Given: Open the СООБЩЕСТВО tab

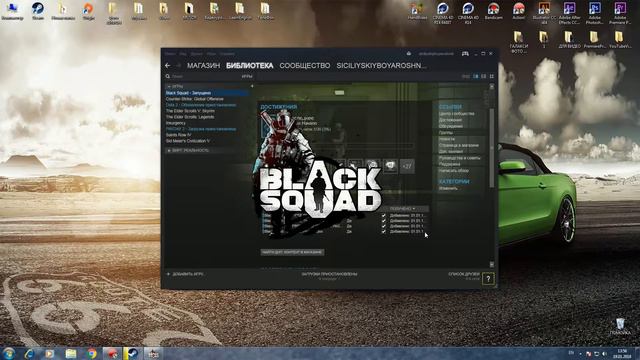Looking at the screenshot, I should [x=305, y=65].
